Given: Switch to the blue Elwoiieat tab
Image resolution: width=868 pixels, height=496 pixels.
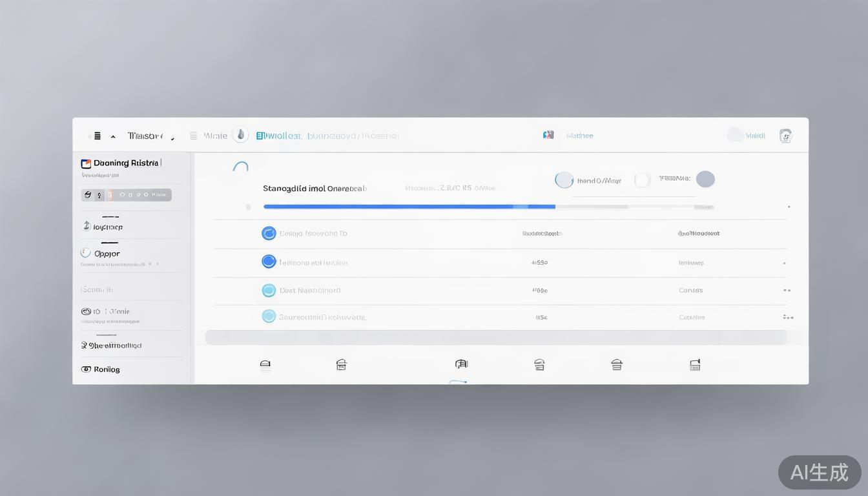Looking at the screenshot, I should (278, 136).
